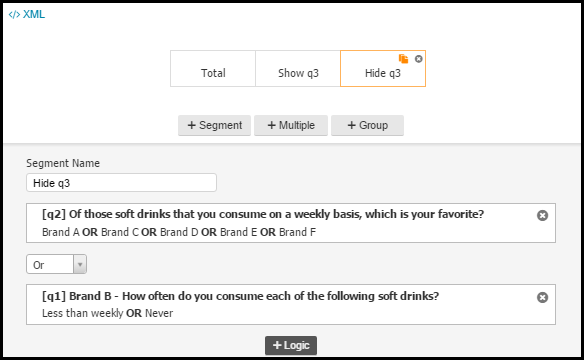584x360 pixels.
Task: Click the q2 Brand A OR Brand C answers line
Action: 179,232
